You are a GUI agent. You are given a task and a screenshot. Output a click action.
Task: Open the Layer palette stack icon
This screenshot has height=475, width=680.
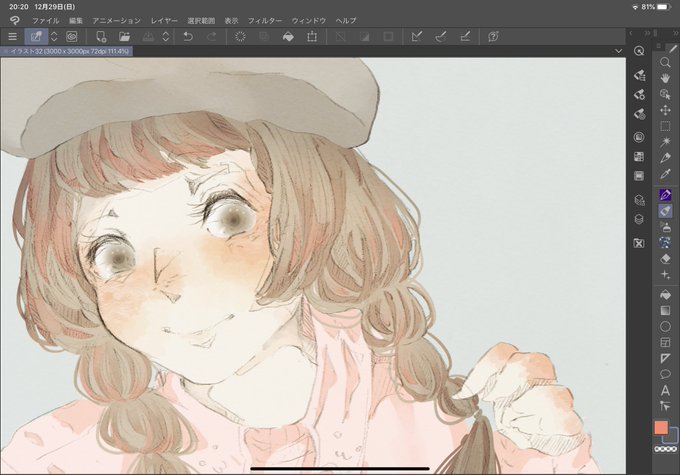coord(639,219)
